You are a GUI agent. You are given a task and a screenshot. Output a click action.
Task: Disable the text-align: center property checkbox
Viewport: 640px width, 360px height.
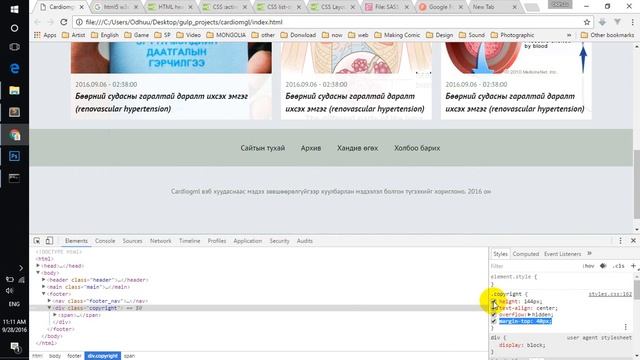494,308
